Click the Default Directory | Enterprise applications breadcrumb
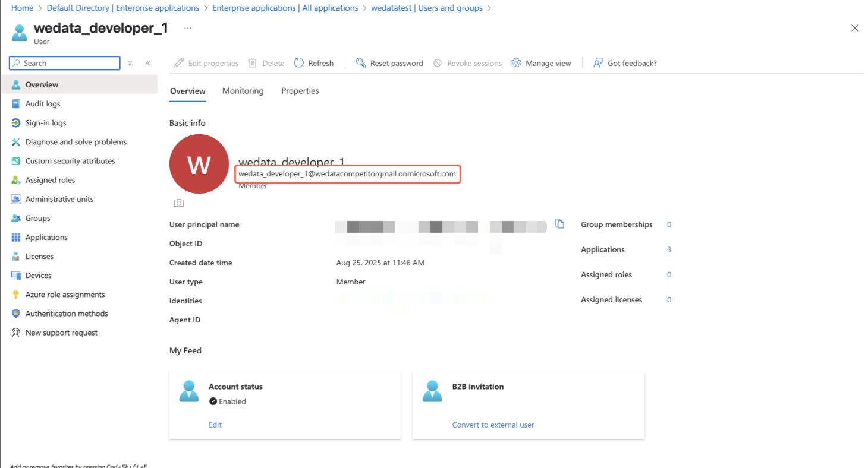The image size is (868, 468). (123, 8)
